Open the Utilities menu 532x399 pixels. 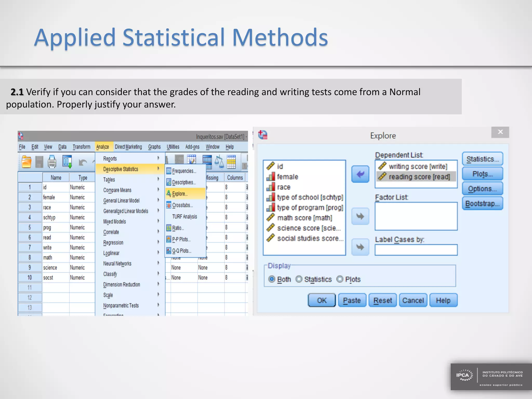coord(173,147)
